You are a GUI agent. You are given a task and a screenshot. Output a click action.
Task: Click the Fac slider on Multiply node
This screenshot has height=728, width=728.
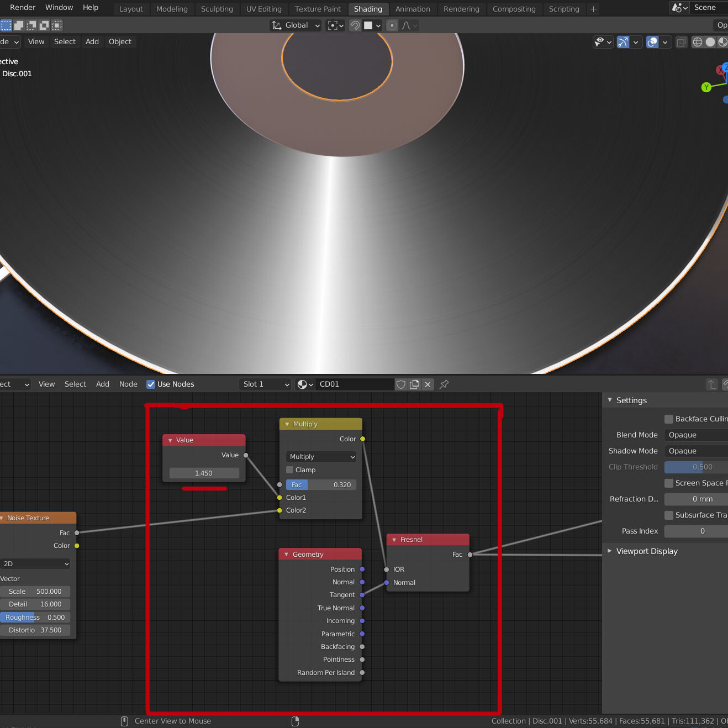point(321,485)
